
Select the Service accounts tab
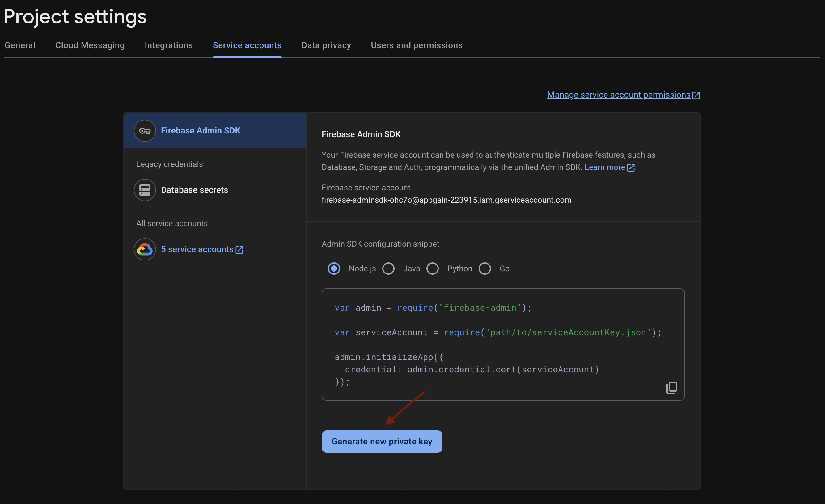247,45
